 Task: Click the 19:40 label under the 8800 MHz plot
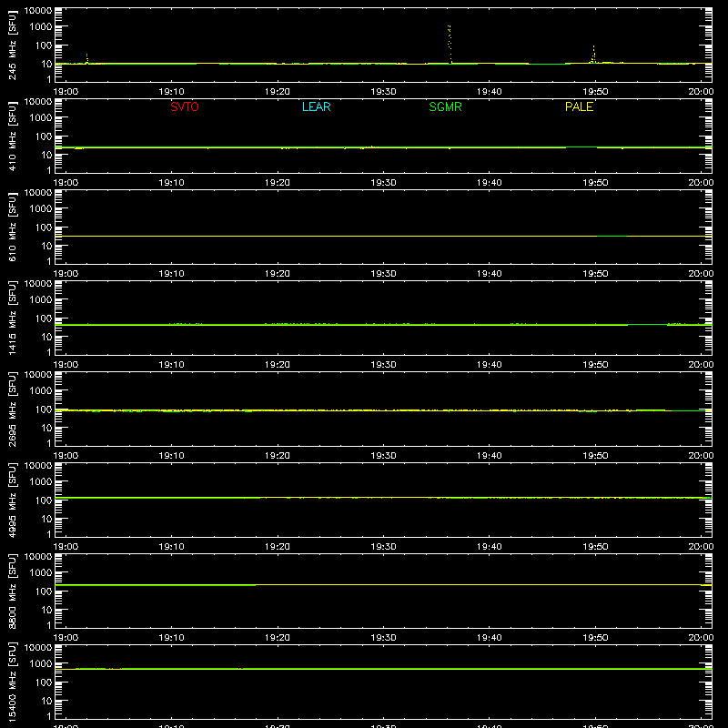[489, 638]
